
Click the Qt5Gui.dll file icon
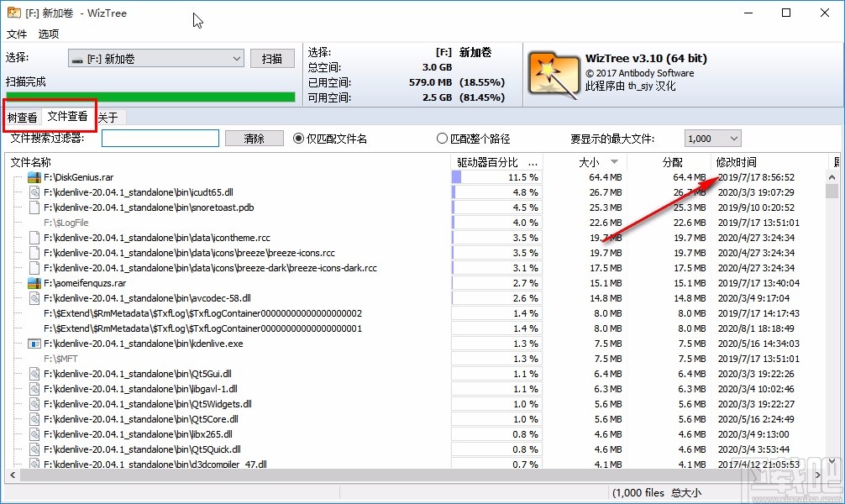[34, 374]
